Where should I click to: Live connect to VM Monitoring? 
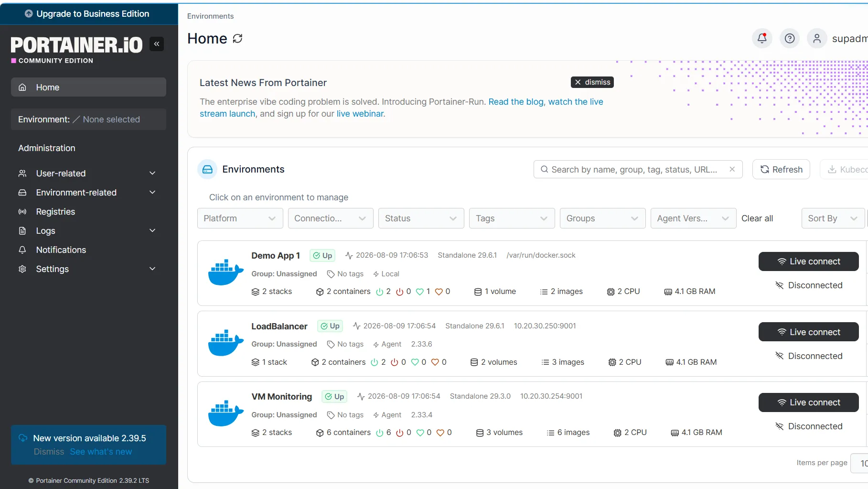pyautogui.click(x=809, y=402)
